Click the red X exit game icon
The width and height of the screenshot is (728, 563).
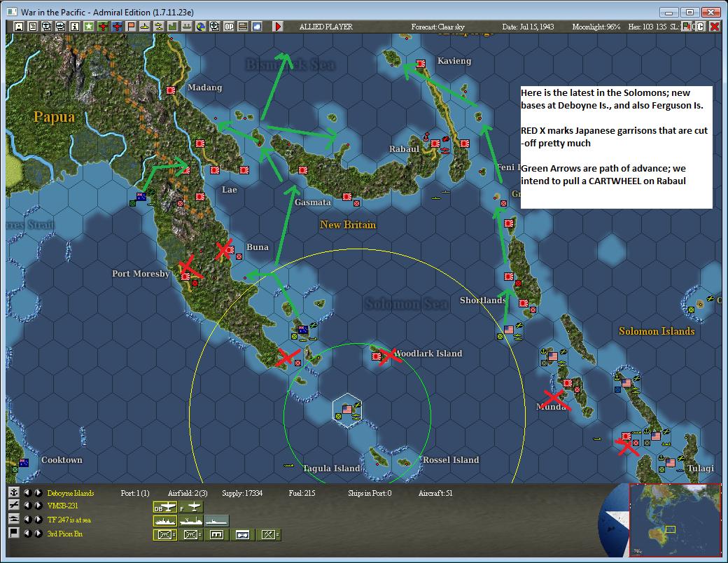715,27
